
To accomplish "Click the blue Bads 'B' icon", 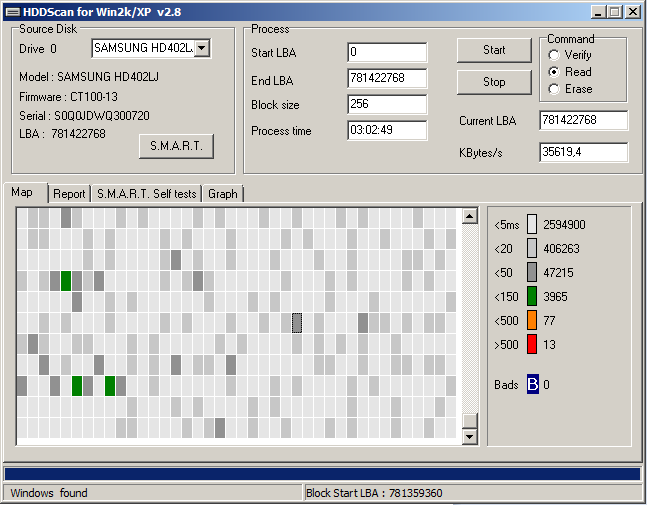I will (533, 384).
